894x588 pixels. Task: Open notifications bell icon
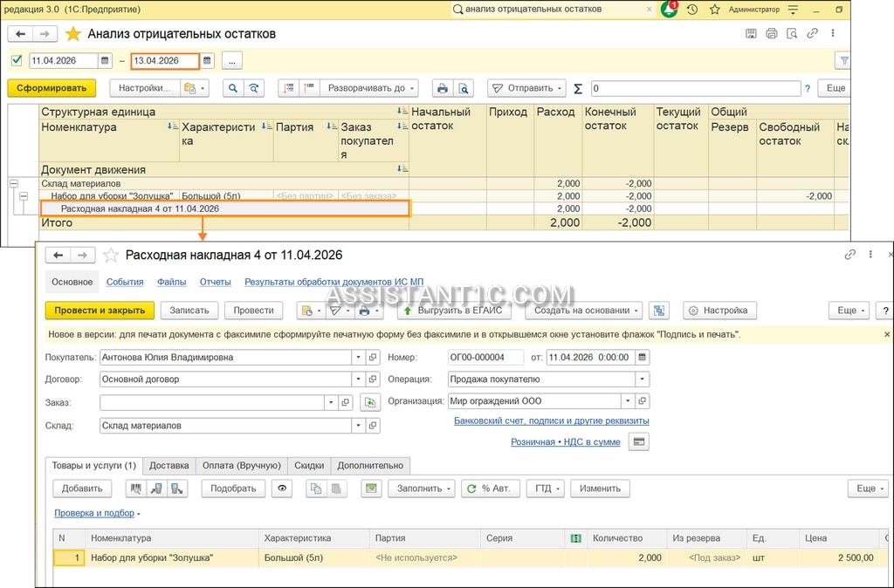670,9
